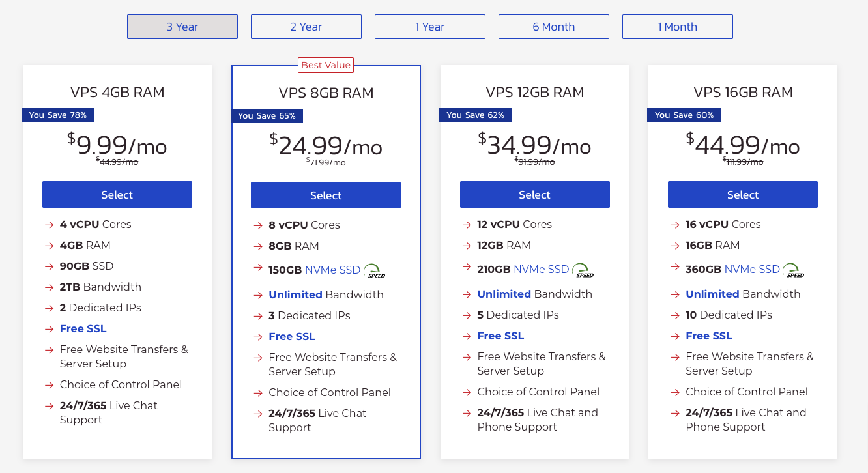This screenshot has width=868, height=473.
Task: Switch to the 2 Year billing term
Action: point(306,27)
